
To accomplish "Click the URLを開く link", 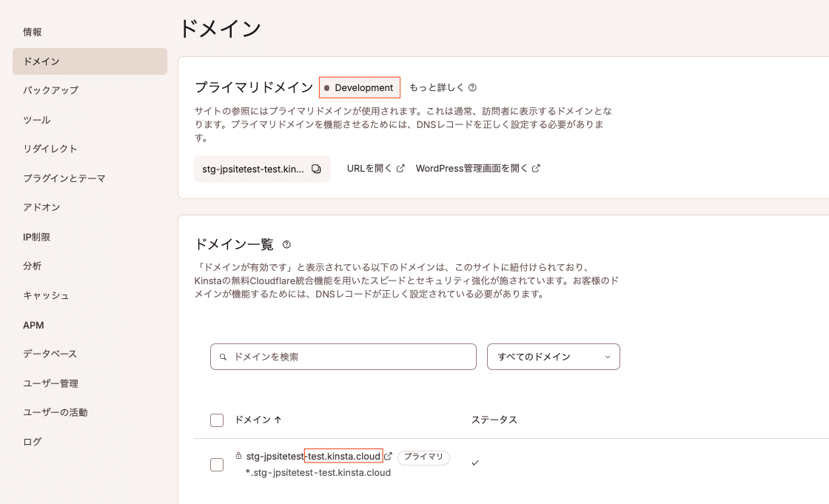I will (x=370, y=168).
